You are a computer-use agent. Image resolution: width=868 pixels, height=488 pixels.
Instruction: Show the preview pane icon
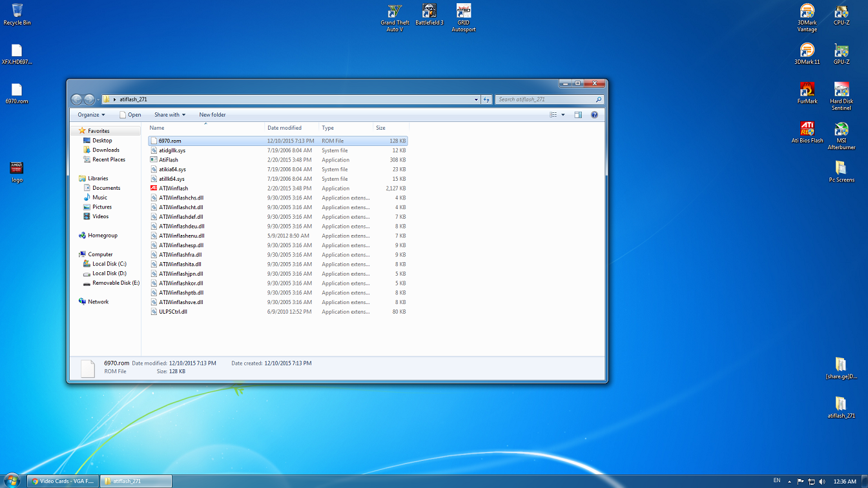pos(578,115)
